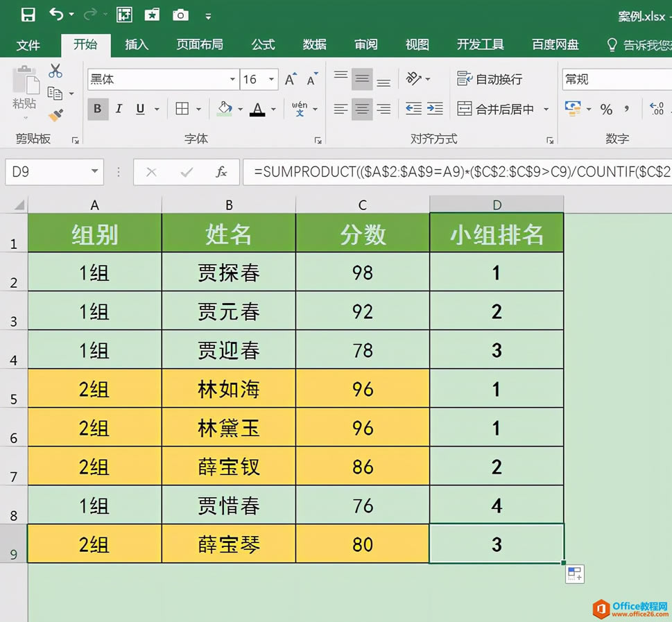This screenshot has height=622, width=672.
Task: Toggle center horizontal alignment
Action: click(x=362, y=109)
